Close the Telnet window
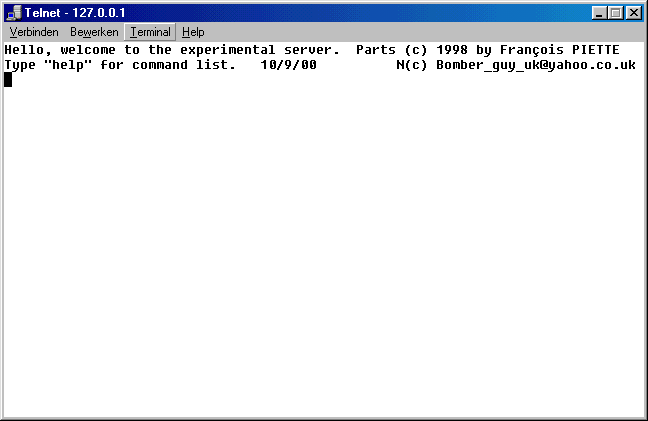Screen dimensions: 648x421 633,13
